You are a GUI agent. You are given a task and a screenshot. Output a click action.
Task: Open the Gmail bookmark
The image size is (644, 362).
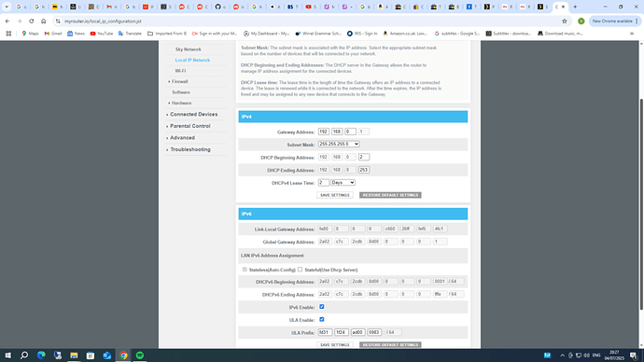point(53,34)
